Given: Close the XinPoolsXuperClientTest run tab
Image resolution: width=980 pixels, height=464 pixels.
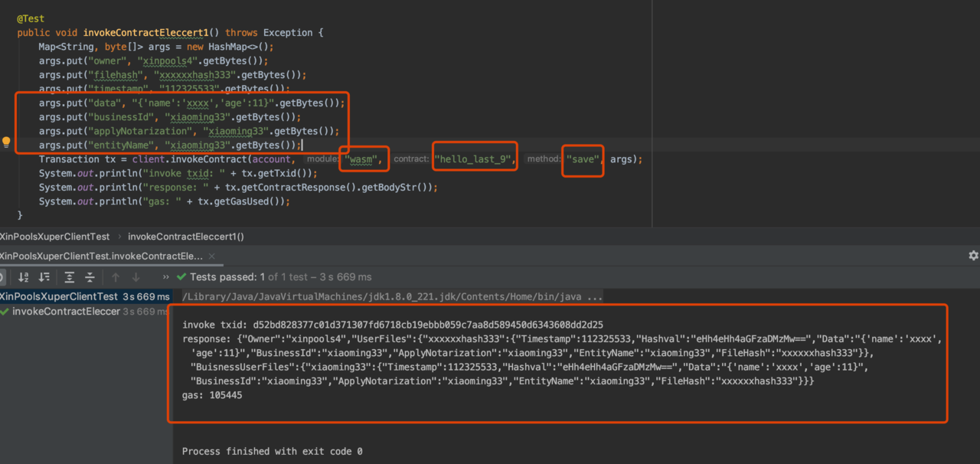Looking at the screenshot, I should pos(212,257).
